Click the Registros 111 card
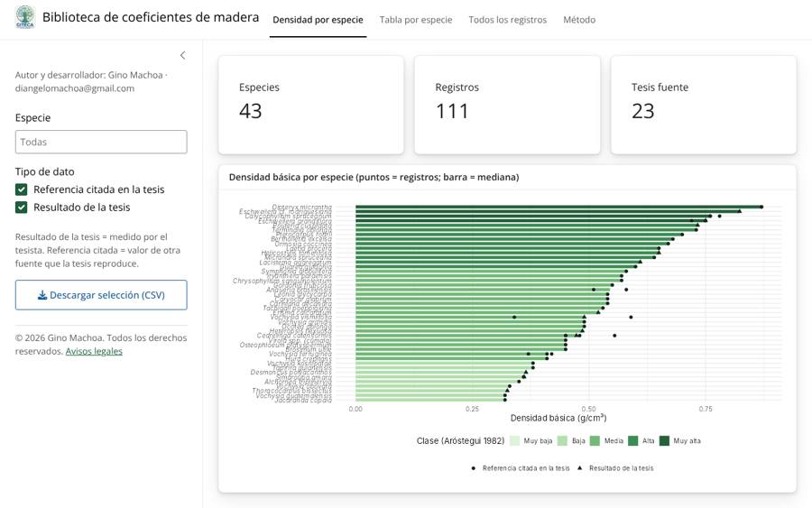Viewport: 812px width, 508px height. click(507, 105)
